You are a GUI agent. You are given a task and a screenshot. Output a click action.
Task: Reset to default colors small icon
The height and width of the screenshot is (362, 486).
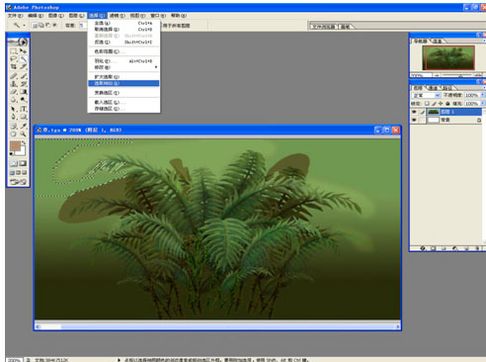(x=11, y=154)
